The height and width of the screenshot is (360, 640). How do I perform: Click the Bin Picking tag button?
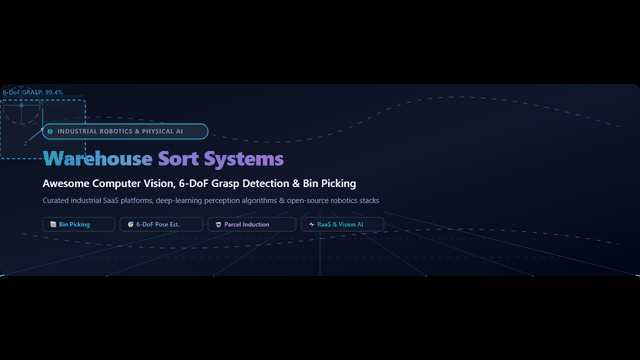78,224
